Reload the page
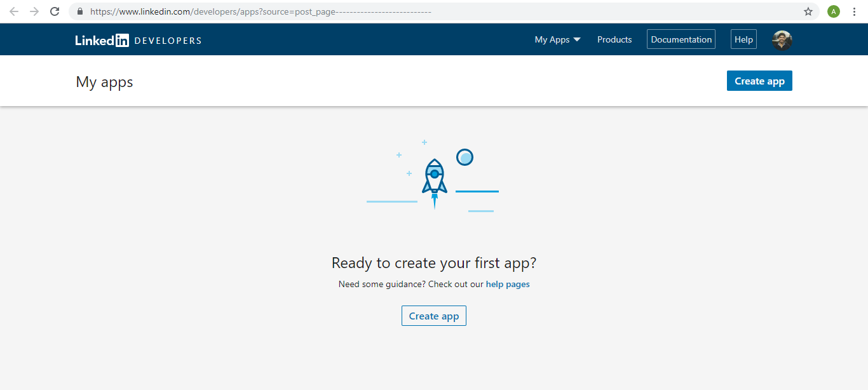The height and width of the screenshot is (390, 868). (x=55, y=11)
